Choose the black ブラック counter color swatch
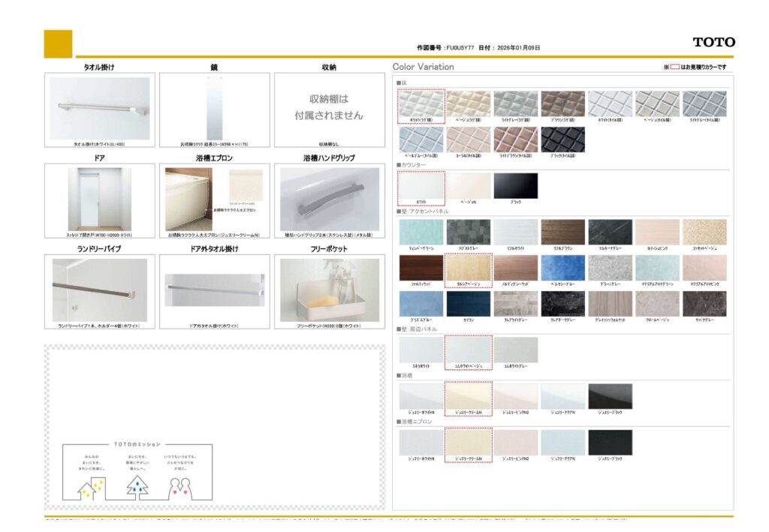This screenshot has width=769, height=532. coord(515,185)
